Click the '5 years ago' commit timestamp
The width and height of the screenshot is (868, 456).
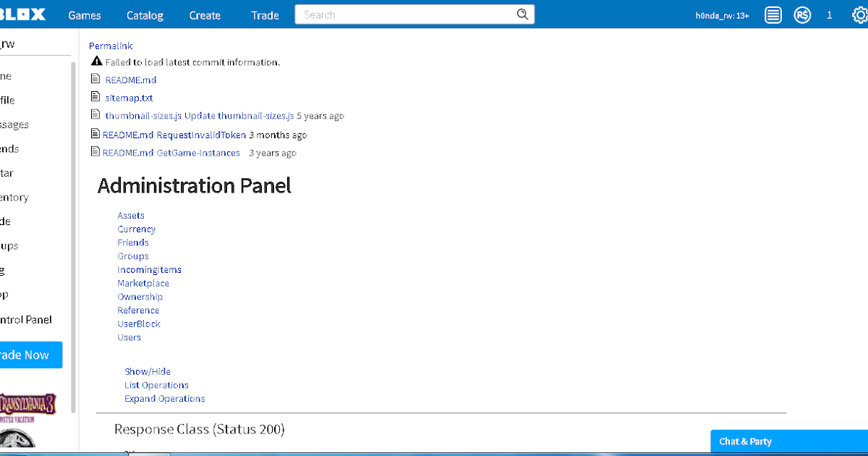click(320, 116)
